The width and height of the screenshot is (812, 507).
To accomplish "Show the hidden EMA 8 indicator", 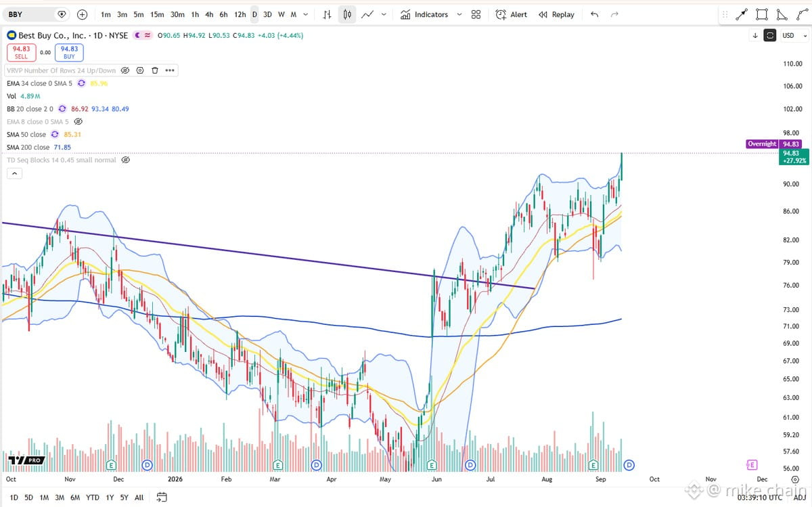I will (78, 122).
